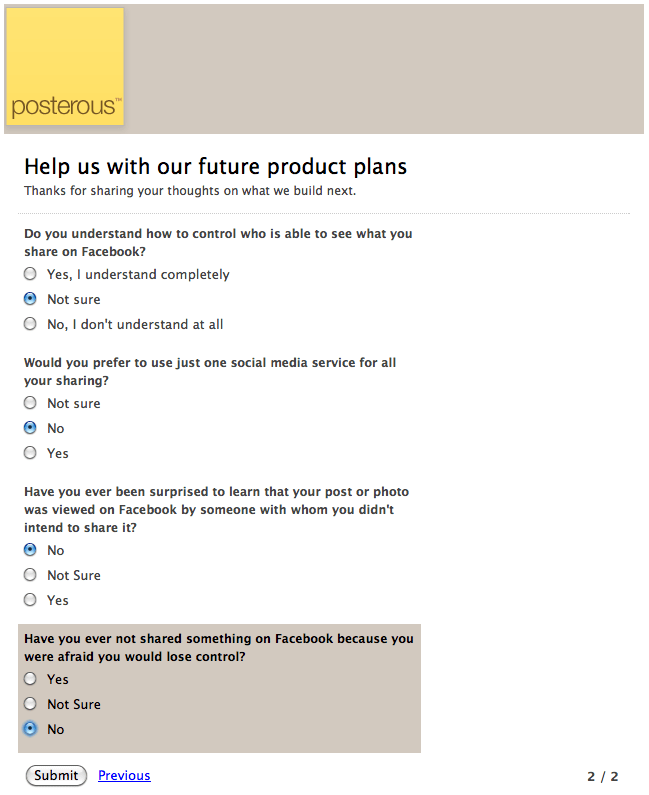This screenshot has width=649, height=795.
Task: Select 'No' for surprised by Facebook views
Action: [x=30, y=550]
